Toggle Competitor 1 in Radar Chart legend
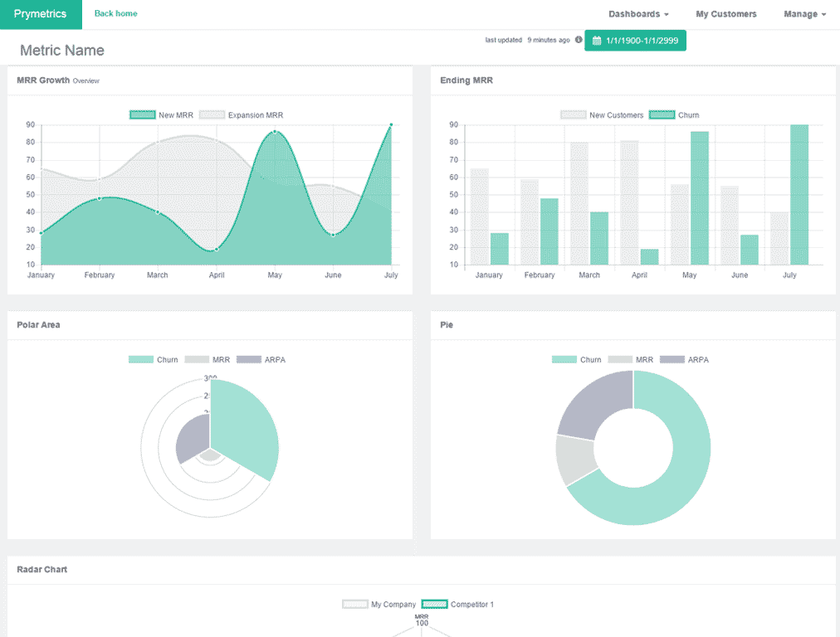 [x=457, y=605]
